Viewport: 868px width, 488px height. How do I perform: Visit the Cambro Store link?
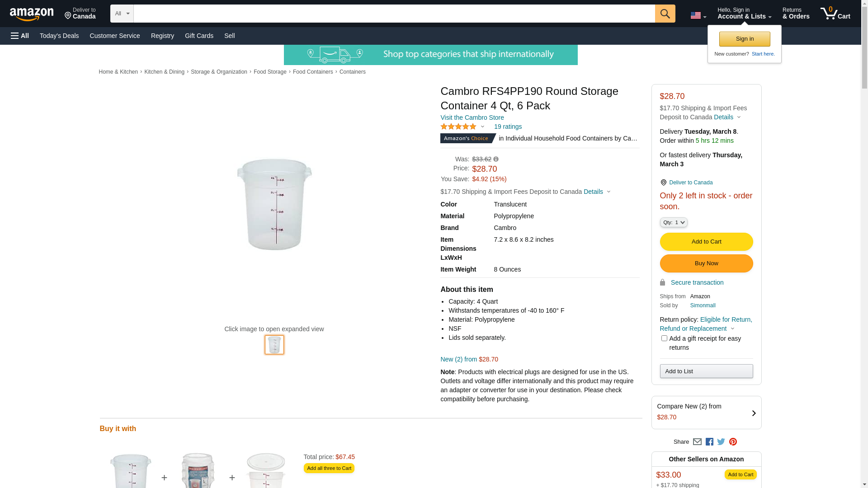click(x=472, y=117)
